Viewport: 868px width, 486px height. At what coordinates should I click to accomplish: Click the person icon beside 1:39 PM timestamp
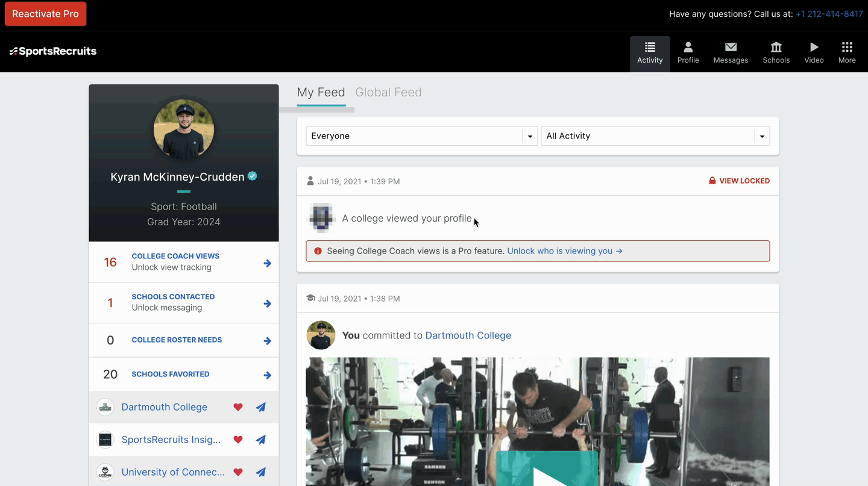310,181
